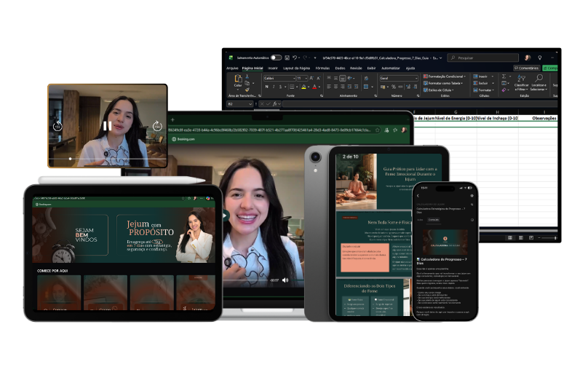Click Align Left icon
Image resolution: width=588 pixels, height=367 pixels.
pyautogui.click(x=329, y=87)
